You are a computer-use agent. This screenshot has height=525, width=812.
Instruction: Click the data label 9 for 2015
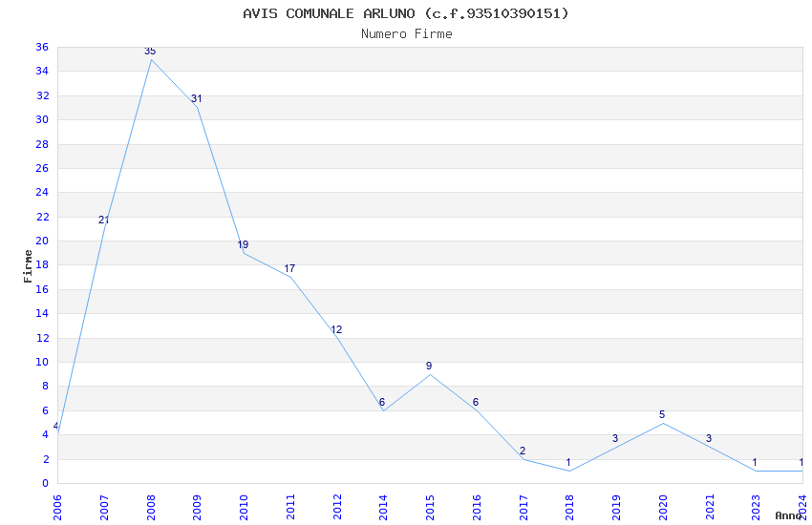pos(429,366)
